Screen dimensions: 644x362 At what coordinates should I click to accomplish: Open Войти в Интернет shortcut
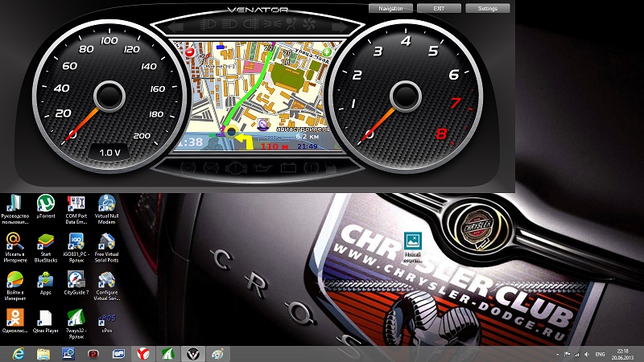[15, 286]
